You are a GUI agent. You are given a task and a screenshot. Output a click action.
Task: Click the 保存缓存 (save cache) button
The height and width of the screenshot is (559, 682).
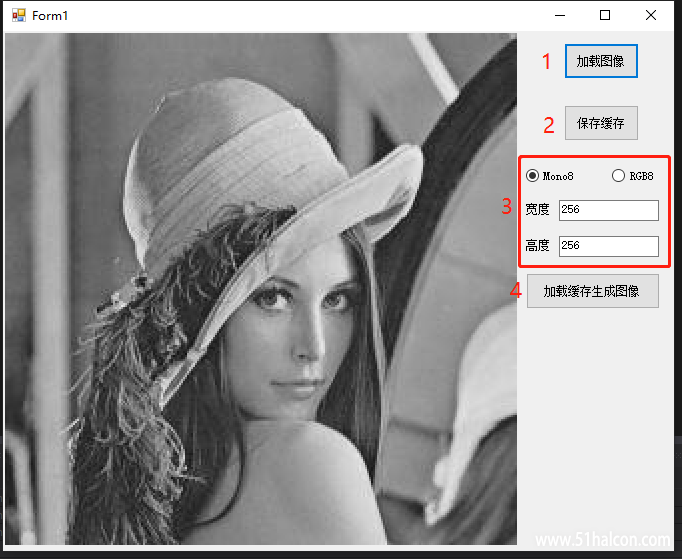point(601,123)
